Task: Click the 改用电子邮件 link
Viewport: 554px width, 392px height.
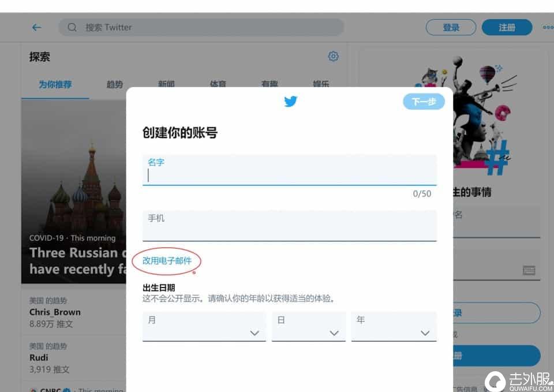Action: 166,260
